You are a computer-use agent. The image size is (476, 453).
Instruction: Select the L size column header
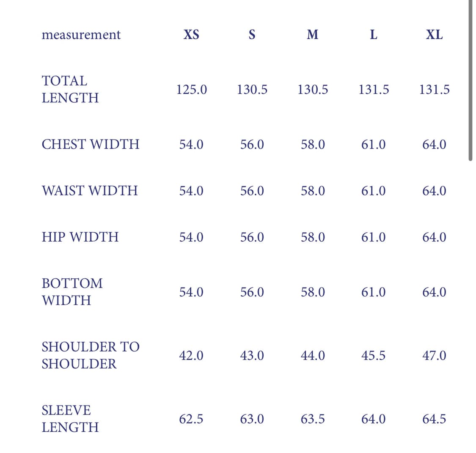pos(373,35)
